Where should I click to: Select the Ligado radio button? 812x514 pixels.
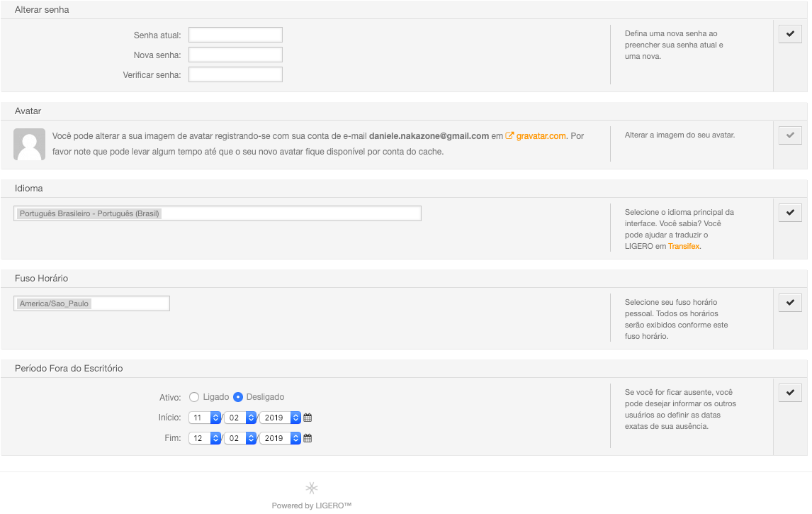click(x=194, y=397)
